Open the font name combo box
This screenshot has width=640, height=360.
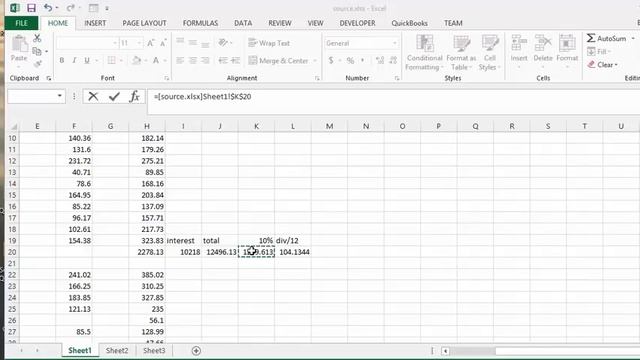pyautogui.click(x=87, y=43)
